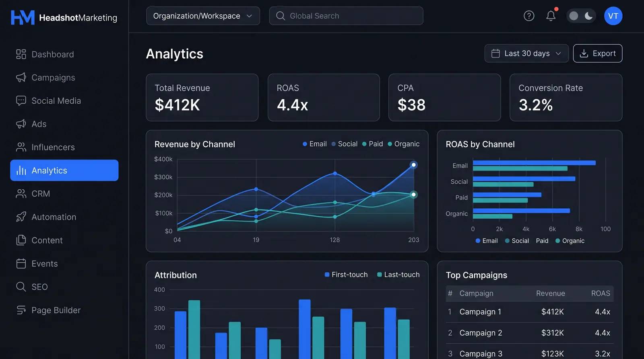Image resolution: width=644 pixels, height=359 pixels.
Task: Toggle Email series in Revenue by Channel legend
Action: pyautogui.click(x=314, y=144)
